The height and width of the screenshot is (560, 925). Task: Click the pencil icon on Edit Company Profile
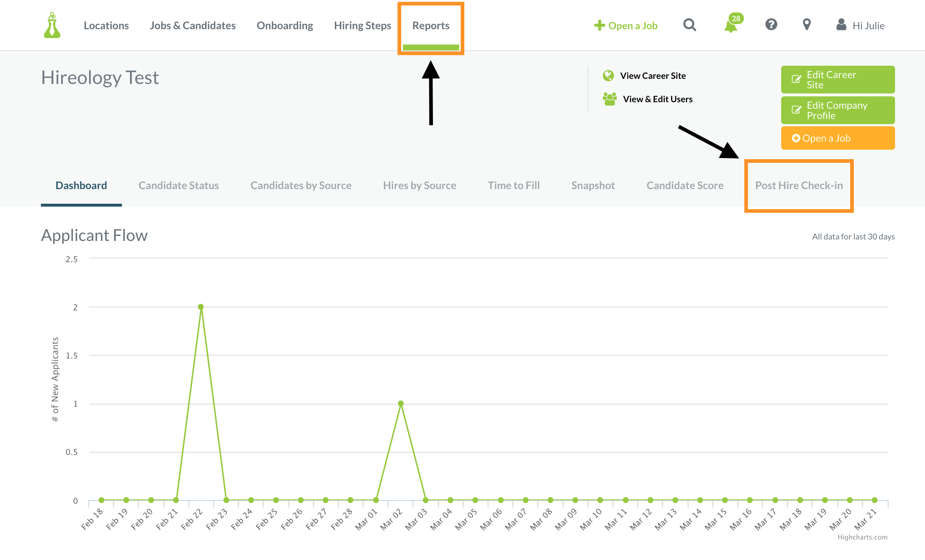coord(796,110)
